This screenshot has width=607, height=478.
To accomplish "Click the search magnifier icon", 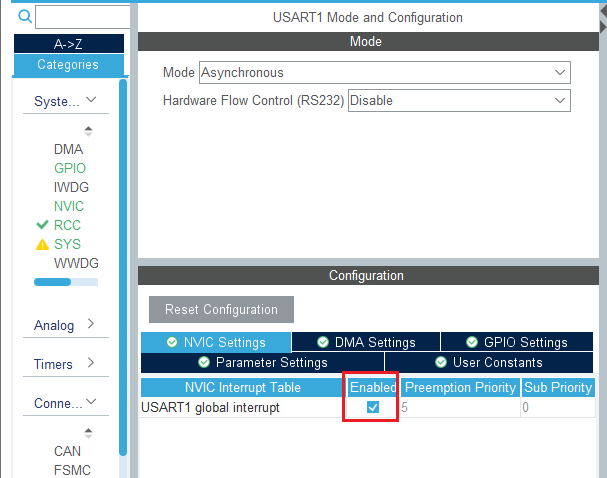I will (25, 16).
